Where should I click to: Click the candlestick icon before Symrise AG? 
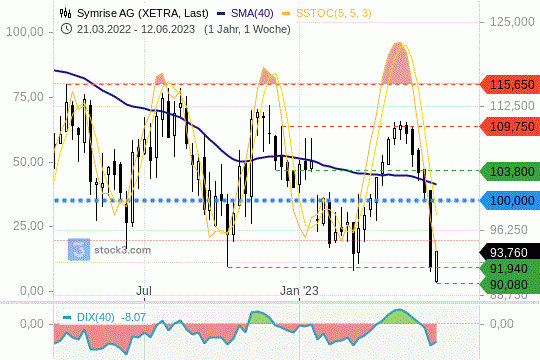tap(65, 13)
